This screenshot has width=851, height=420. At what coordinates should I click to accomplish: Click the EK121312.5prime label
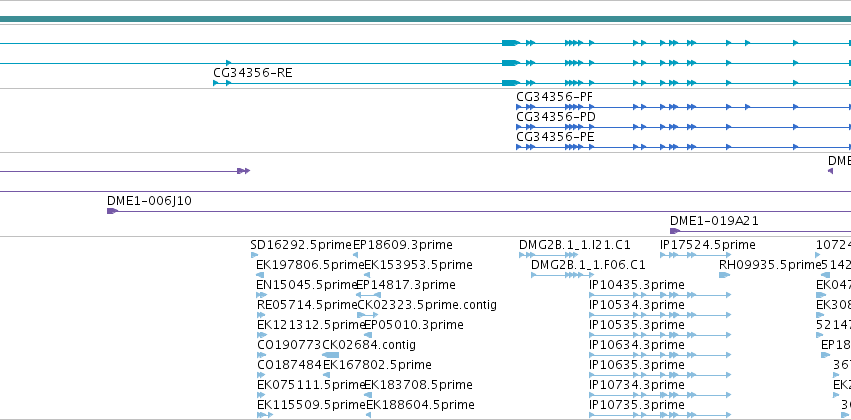310,324
